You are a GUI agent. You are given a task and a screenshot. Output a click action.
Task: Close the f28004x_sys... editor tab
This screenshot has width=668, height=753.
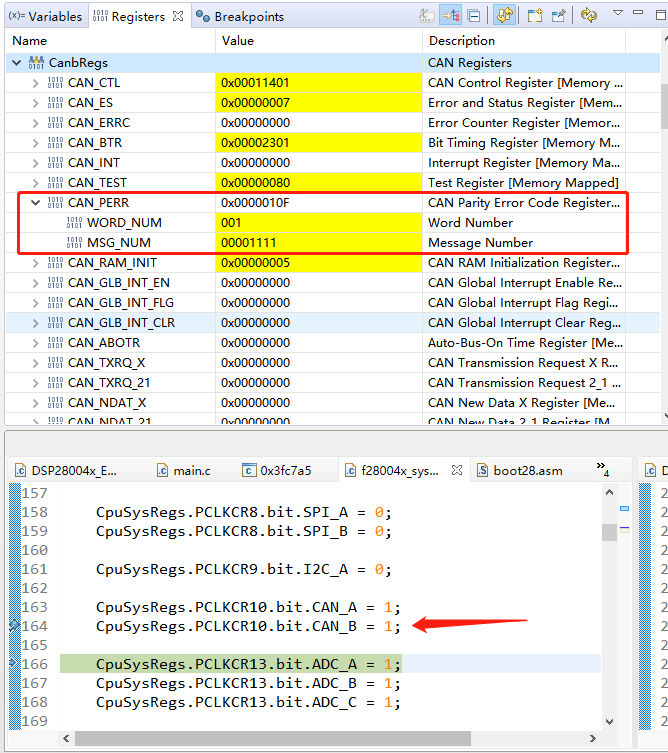tap(457, 470)
